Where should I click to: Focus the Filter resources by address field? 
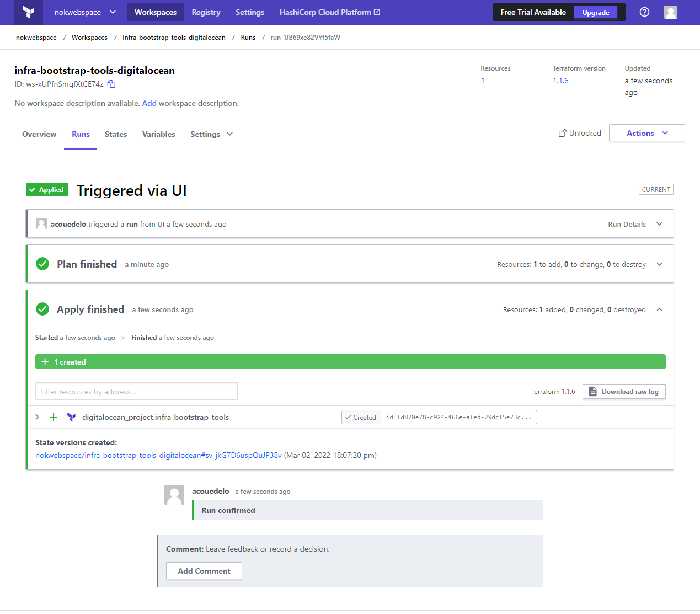pyautogui.click(x=136, y=392)
